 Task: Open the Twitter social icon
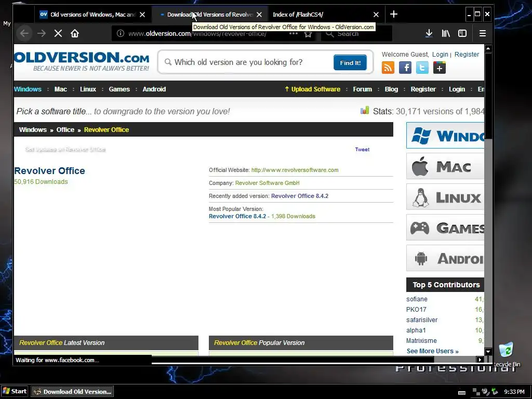click(422, 68)
